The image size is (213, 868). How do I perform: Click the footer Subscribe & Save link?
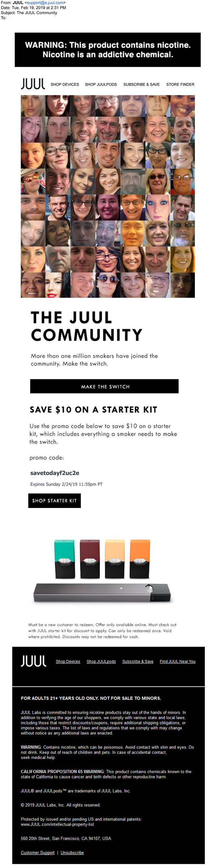[x=138, y=661]
